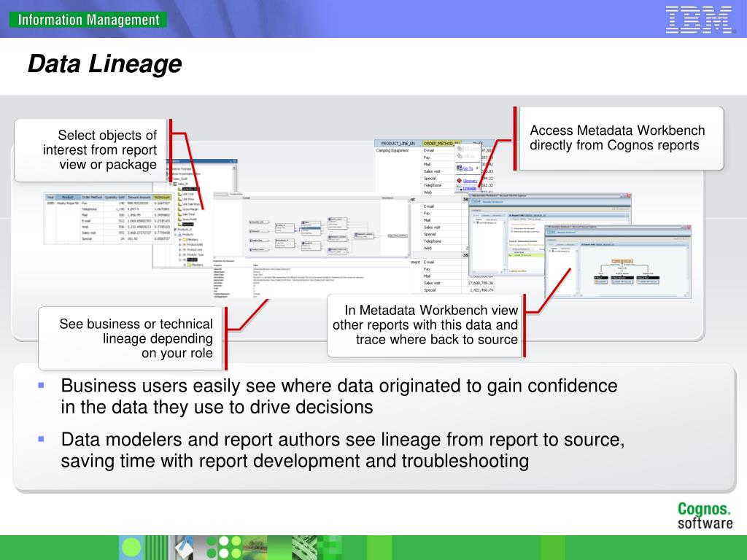Select Unit Cost measure in package tree
This screenshot has height=560, width=747.
coord(188,194)
